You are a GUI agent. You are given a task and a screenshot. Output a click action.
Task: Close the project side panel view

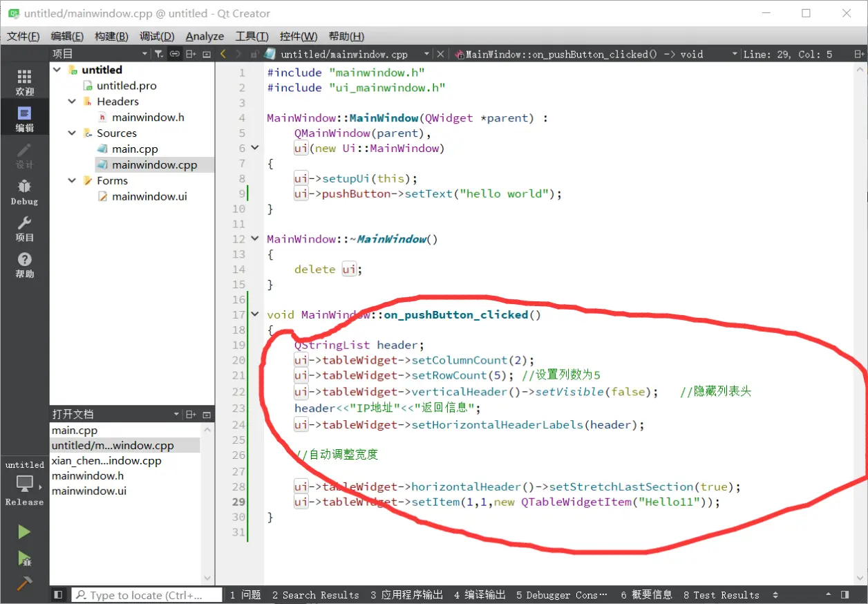pyautogui.click(x=206, y=54)
